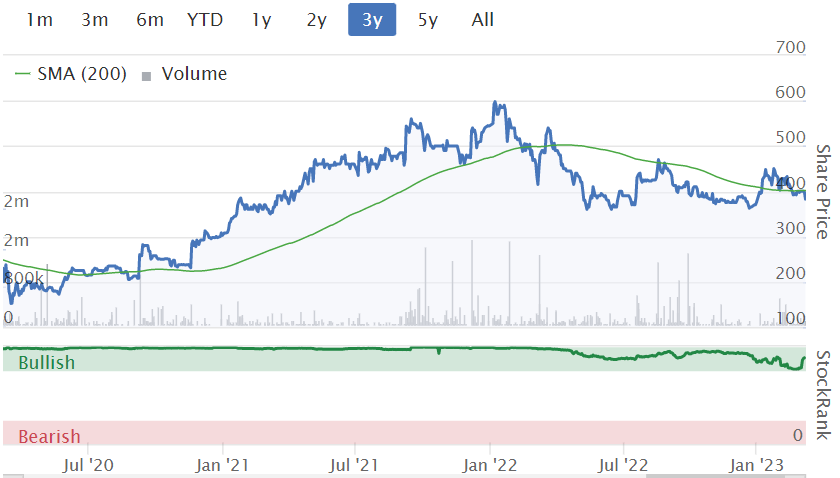840x478 pixels.
Task: Click the horizontal scrollbar thumb at bottom
Action: (x=725, y=476)
